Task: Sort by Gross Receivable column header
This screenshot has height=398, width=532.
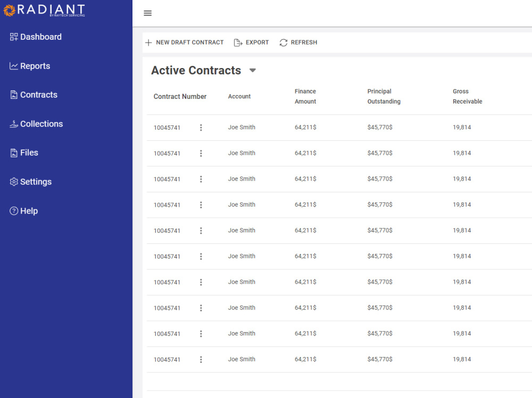Action: [x=467, y=96]
